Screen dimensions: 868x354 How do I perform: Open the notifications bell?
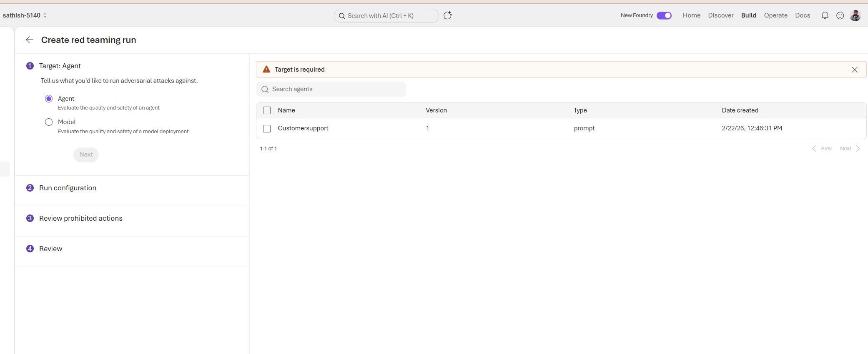825,15
